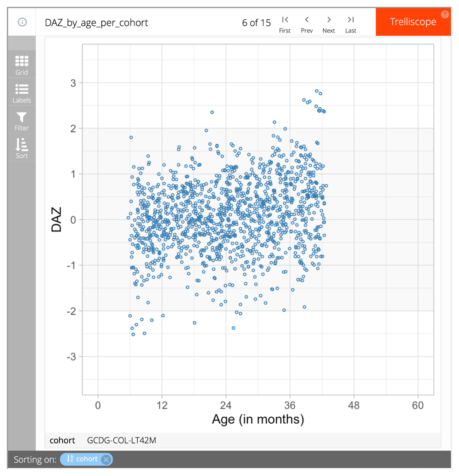Screen dimensions: 459x476
Task: Click the cohort label below the plot
Action: 62,440
